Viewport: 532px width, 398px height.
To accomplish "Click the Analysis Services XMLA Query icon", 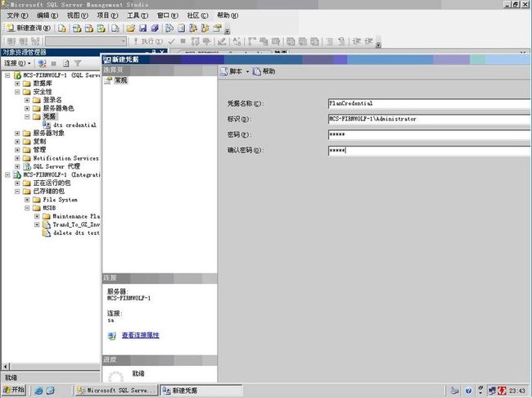I will coord(101,28).
